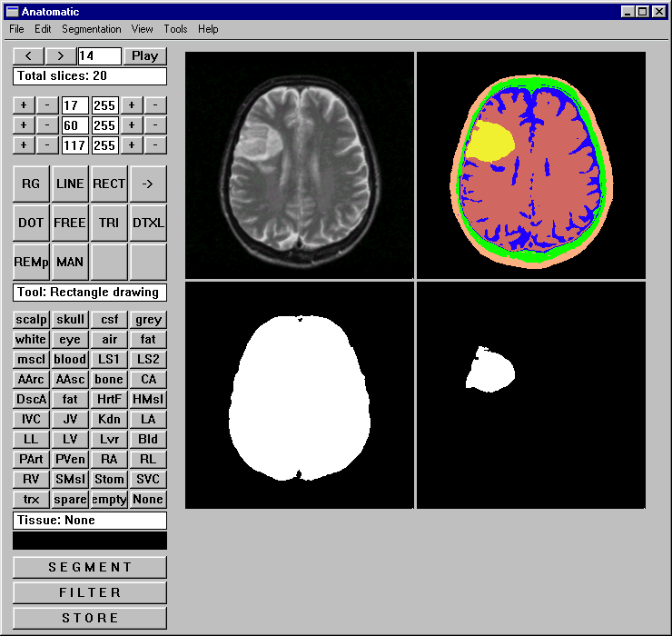
Task: Click the SEGMENT button
Action: [x=90, y=567]
